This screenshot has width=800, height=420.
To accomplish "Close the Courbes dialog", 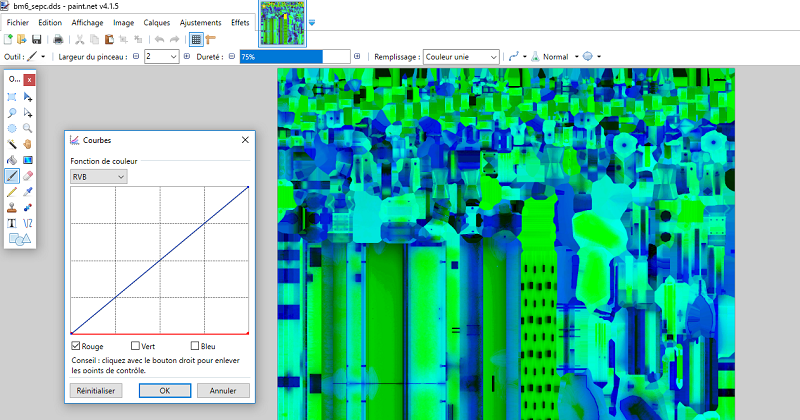I will pyautogui.click(x=245, y=140).
